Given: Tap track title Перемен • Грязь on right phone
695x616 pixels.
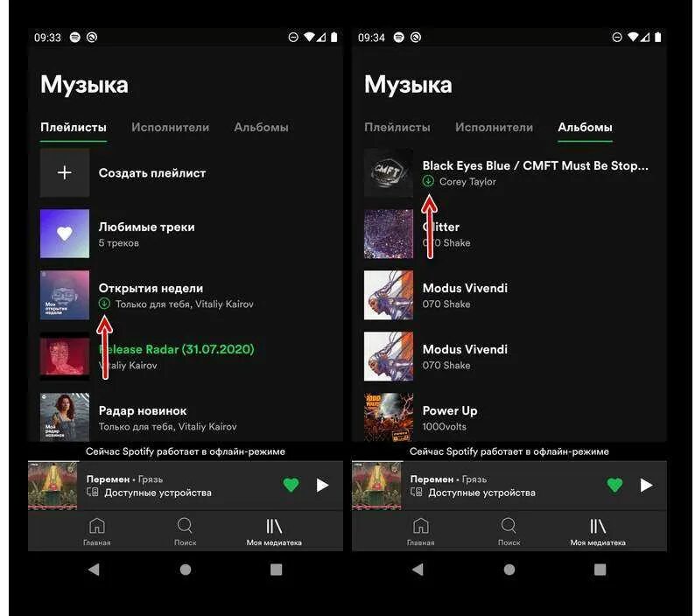Looking at the screenshot, I should click(x=448, y=479).
